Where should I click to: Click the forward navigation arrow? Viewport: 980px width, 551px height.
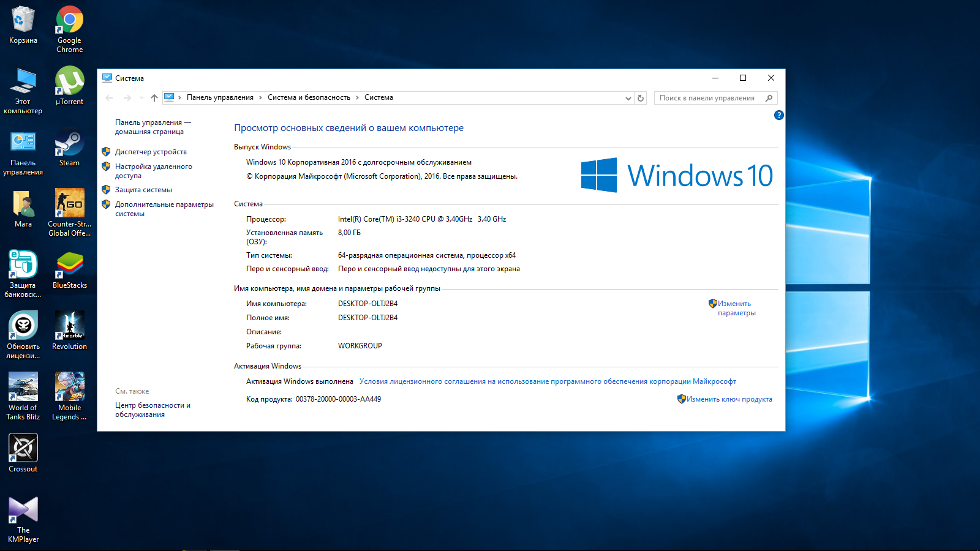click(x=127, y=98)
